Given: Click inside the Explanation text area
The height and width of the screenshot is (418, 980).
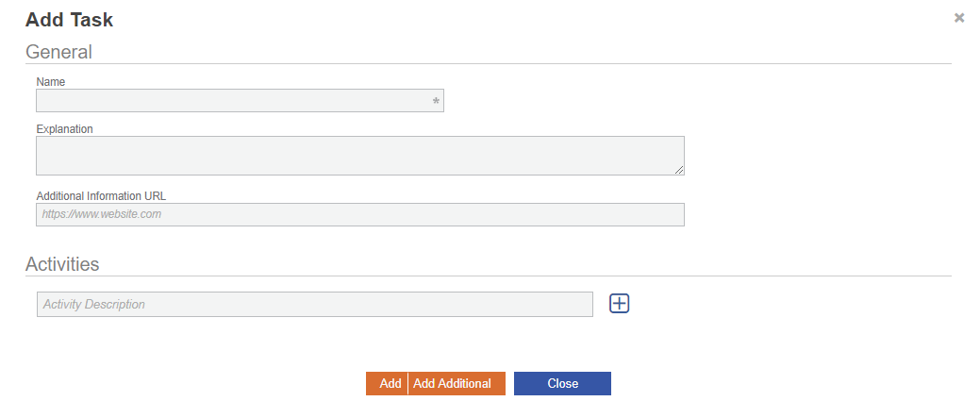Looking at the screenshot, I should (x=359, y=156).
